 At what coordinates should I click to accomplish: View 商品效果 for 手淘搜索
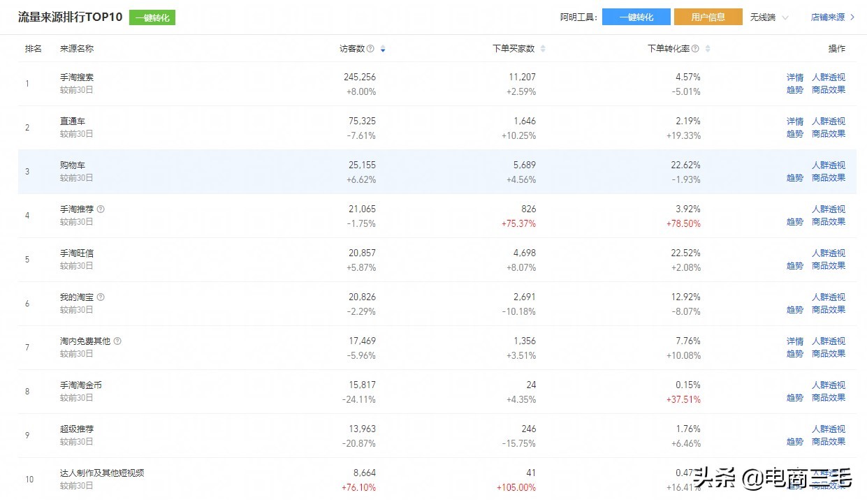point(829,90)
